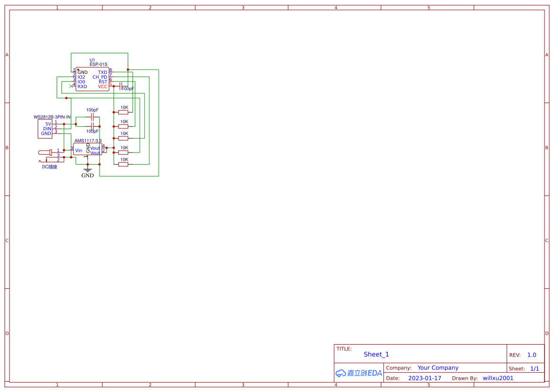This screenshot has height=392, width=554.
Task: Select the DIN pin label
Action: point(47,129)
